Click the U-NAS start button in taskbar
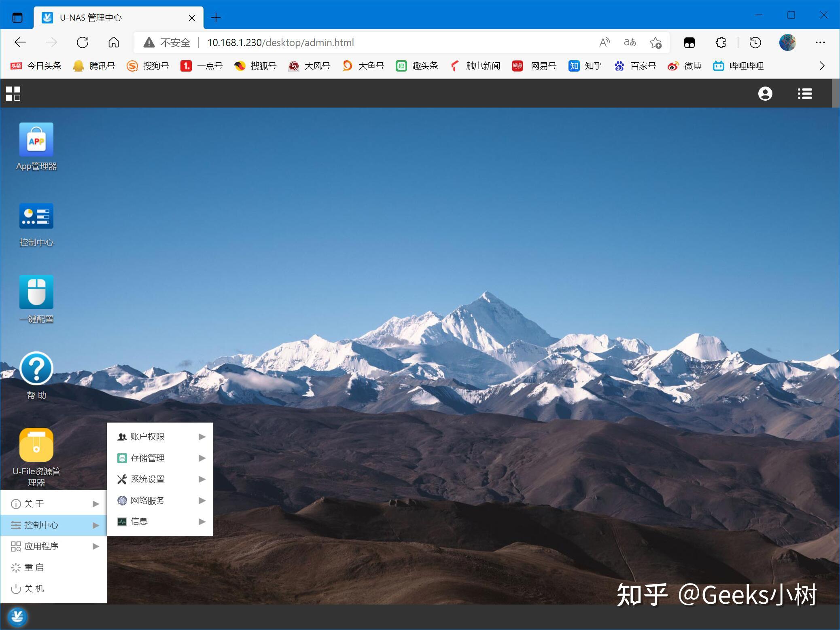 click(x=17, y=617)
